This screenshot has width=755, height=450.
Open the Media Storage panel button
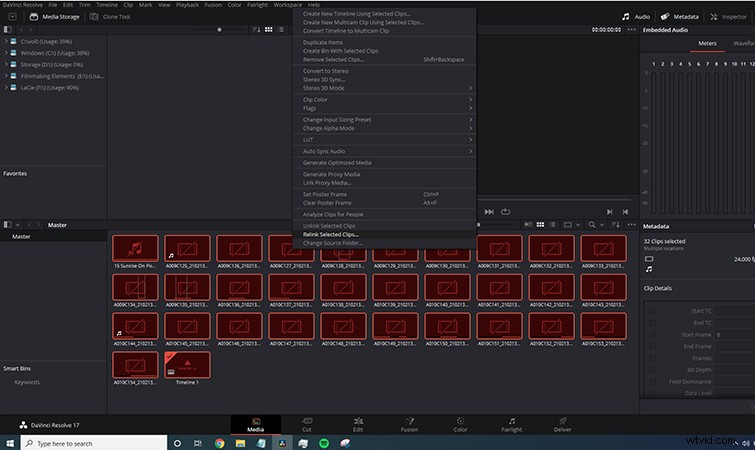(x=54, y=17)
